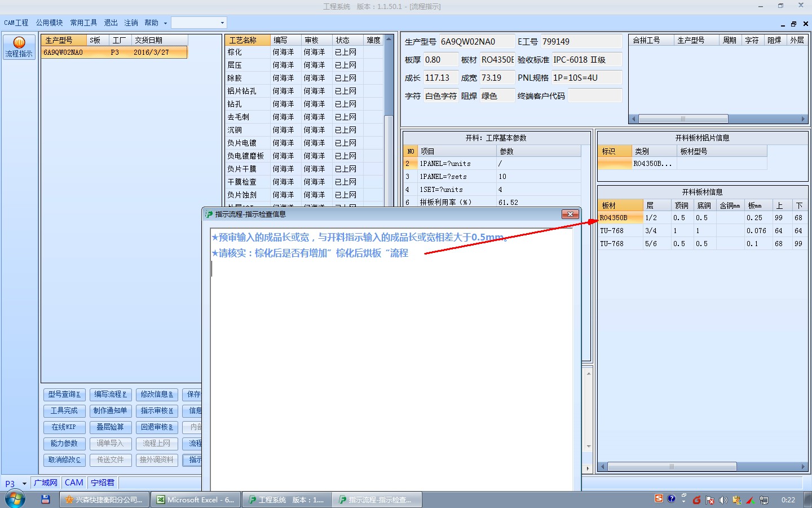Click the RO4350B... cell in 开料板材铝片信息
Screen dimensions: 812x508
click(654, 164)
